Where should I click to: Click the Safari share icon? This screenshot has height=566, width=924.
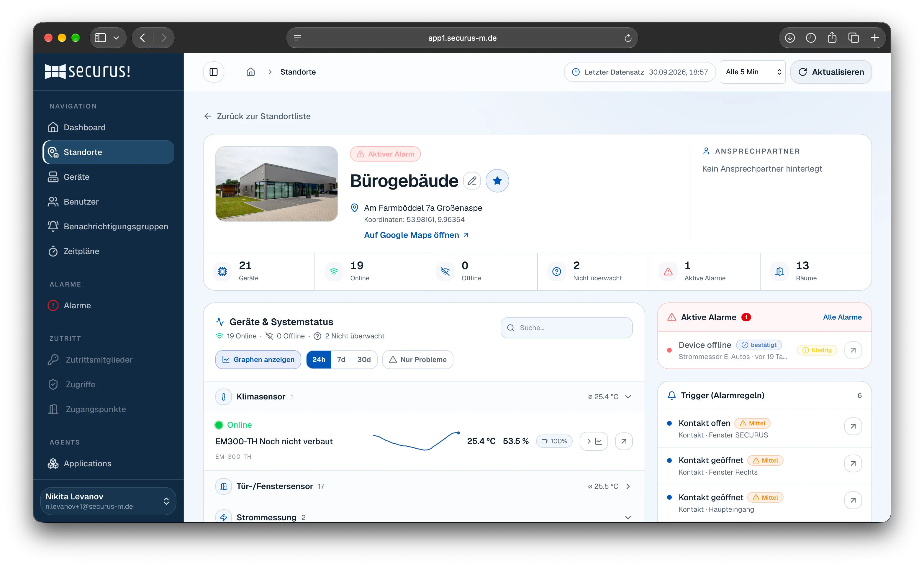click(x=832, y=38)
